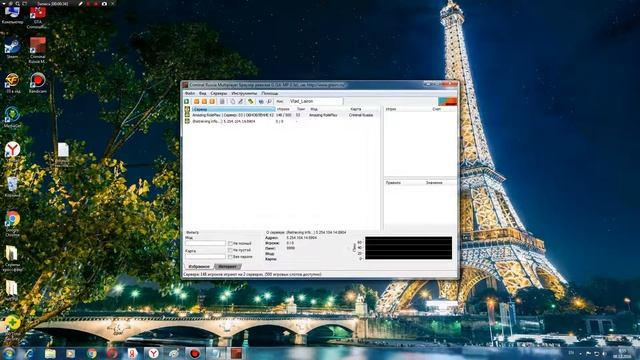Open File Explorer folder icon in taskbar
Image resolution: width=640 pixels, height=360 pixels.
50,353
